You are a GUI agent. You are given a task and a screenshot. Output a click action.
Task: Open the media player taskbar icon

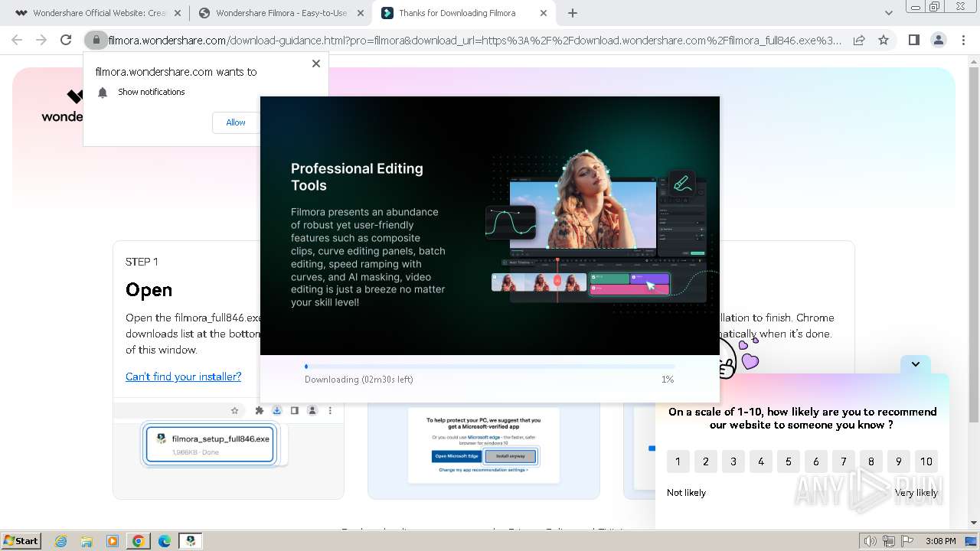click(113, 541)
